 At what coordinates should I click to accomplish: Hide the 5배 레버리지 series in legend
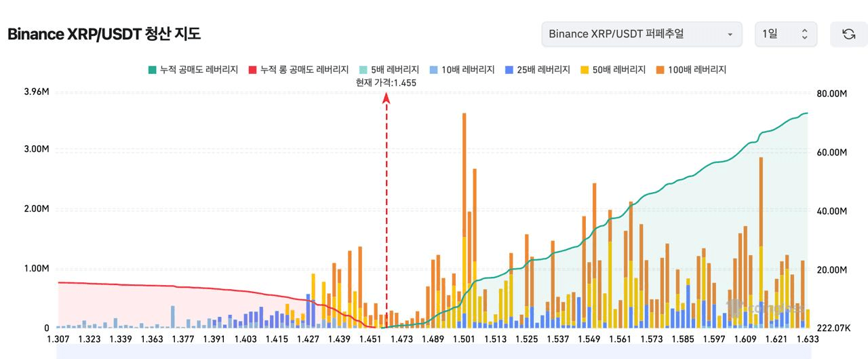pos(389,70)
